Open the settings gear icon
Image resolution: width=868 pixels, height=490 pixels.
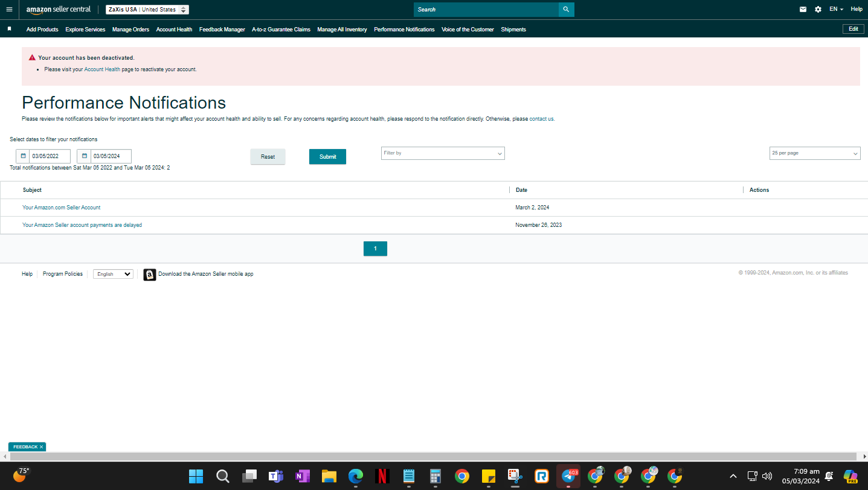(818, 9)
